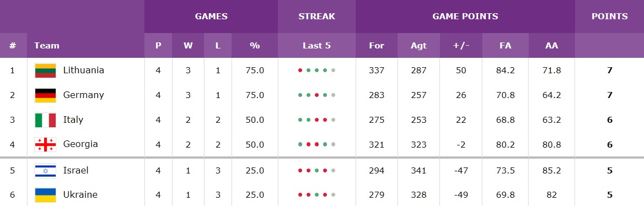This screenshot has height=206, width=644.
Task: Click Lithuania's first red streak dot
Action: point(300,71)
